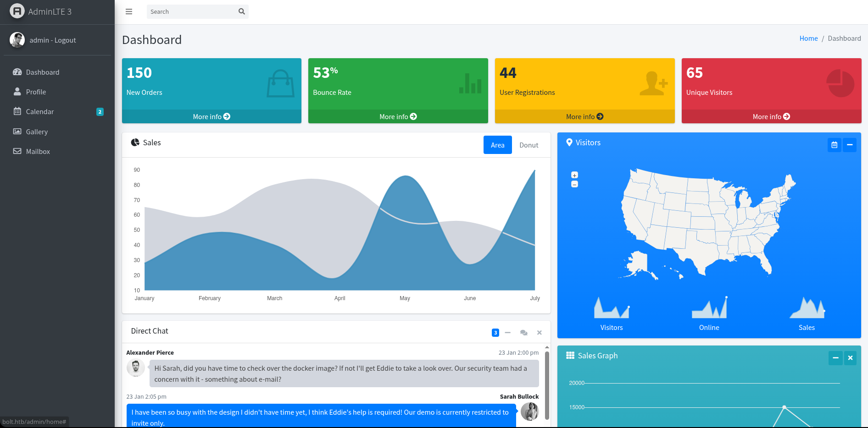Click the Online sparkline chart
868x428 pixels.
tap(709, 307)
